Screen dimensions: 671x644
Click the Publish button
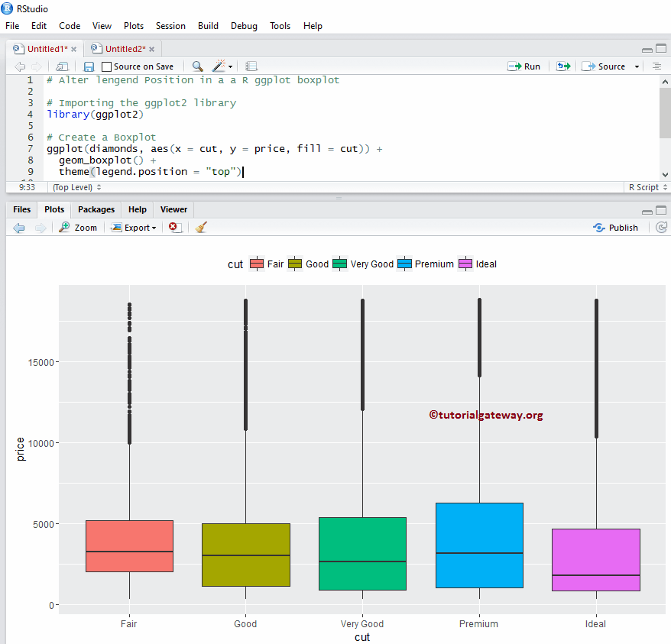616,228
